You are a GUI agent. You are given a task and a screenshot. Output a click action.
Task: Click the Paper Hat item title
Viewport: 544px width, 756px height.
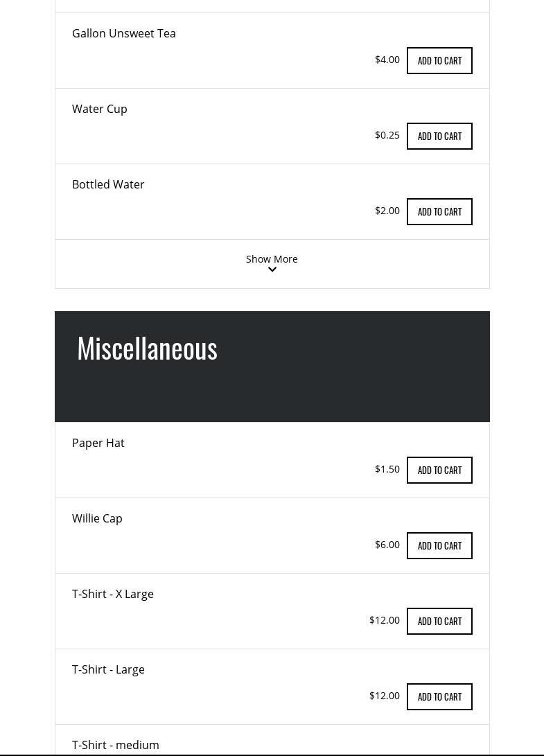[x=98, y=443]
